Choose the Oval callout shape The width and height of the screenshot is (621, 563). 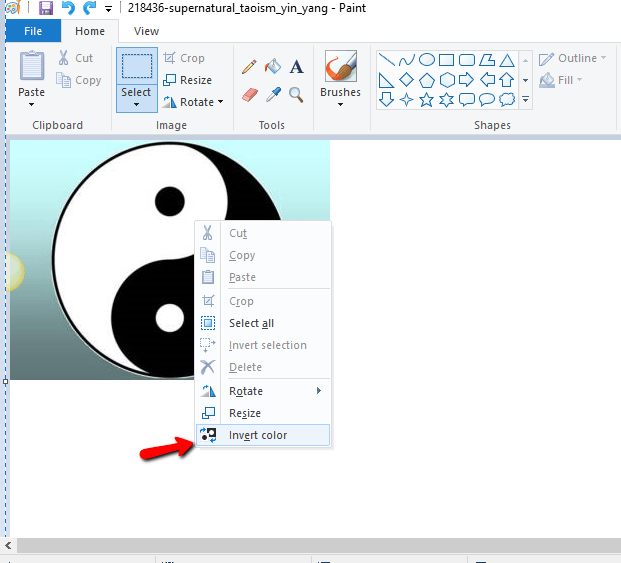[487, 99]
